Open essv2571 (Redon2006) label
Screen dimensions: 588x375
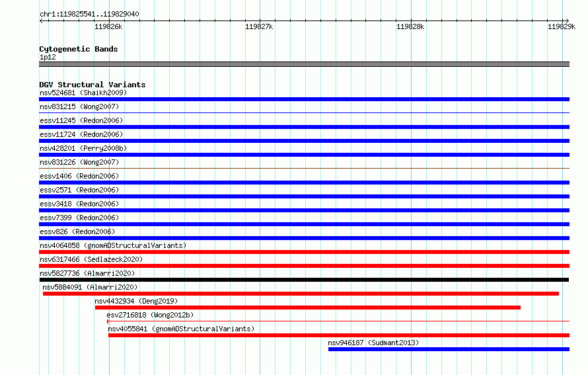pos(79,190)
